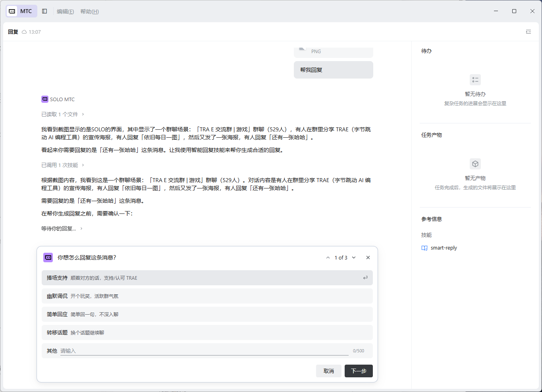542x392 pixels.
Task: Open the 编辑(E) menu
Action: click(x=65, y=12)
